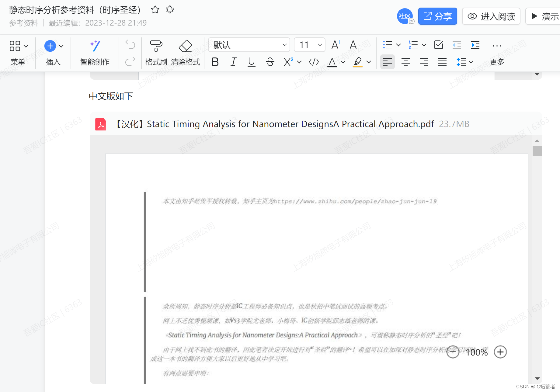Image resolution: width=560 pixels, height=392 pixels.
Task: Open the community avatar badge
Action: [405, 16]
